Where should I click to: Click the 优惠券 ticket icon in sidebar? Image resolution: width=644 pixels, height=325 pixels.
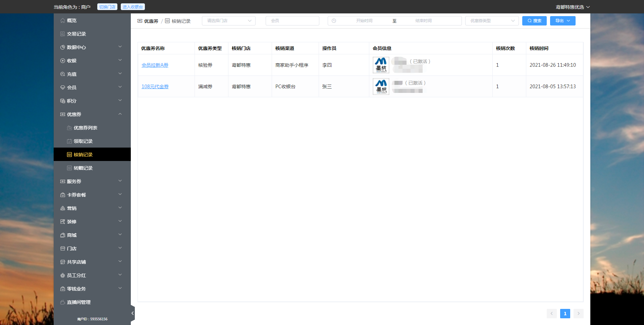(63, 114)
